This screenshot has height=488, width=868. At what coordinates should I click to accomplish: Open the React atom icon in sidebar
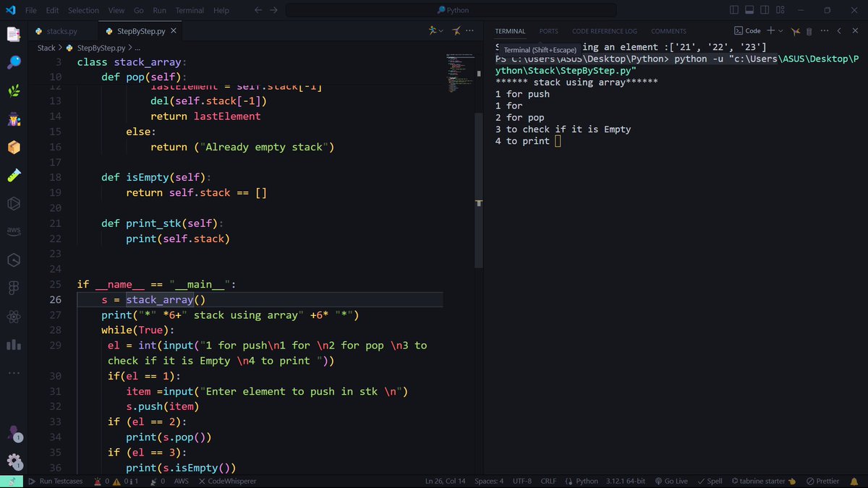point(13,316)
